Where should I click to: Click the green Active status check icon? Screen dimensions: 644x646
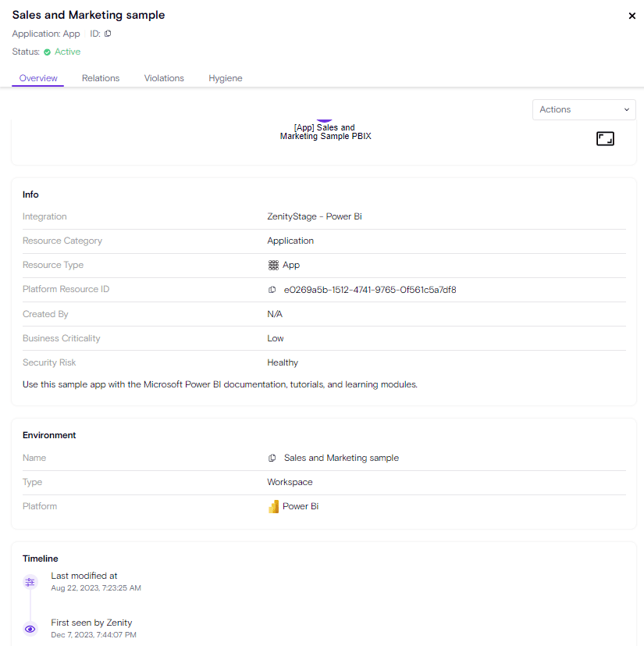48,52
